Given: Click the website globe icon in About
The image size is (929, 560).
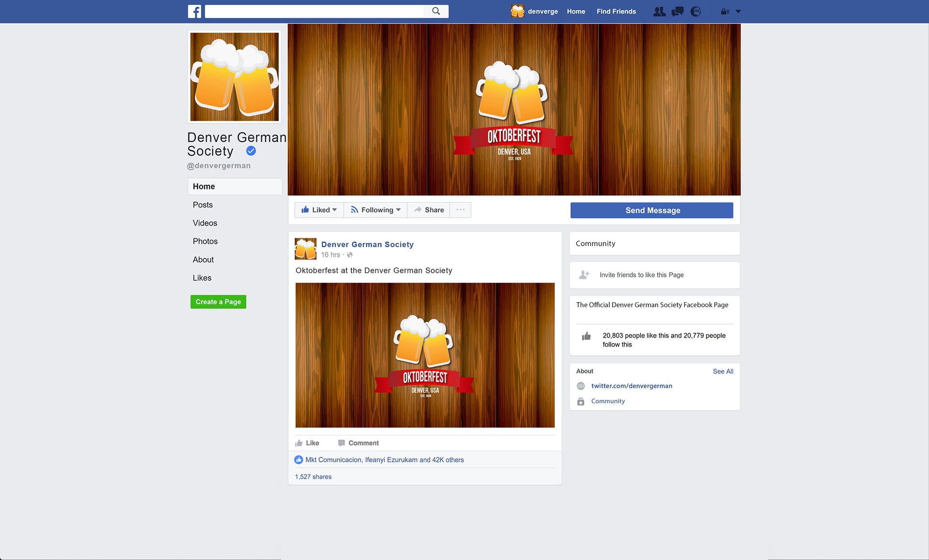Looking at the screenshot, I should tap(581, 386).
